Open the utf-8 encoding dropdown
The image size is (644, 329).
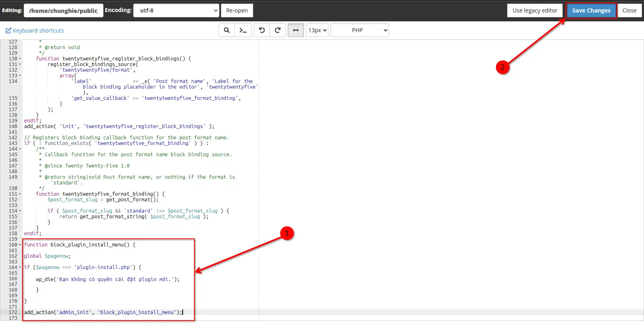pyautogui.click(x=176, y=10)
